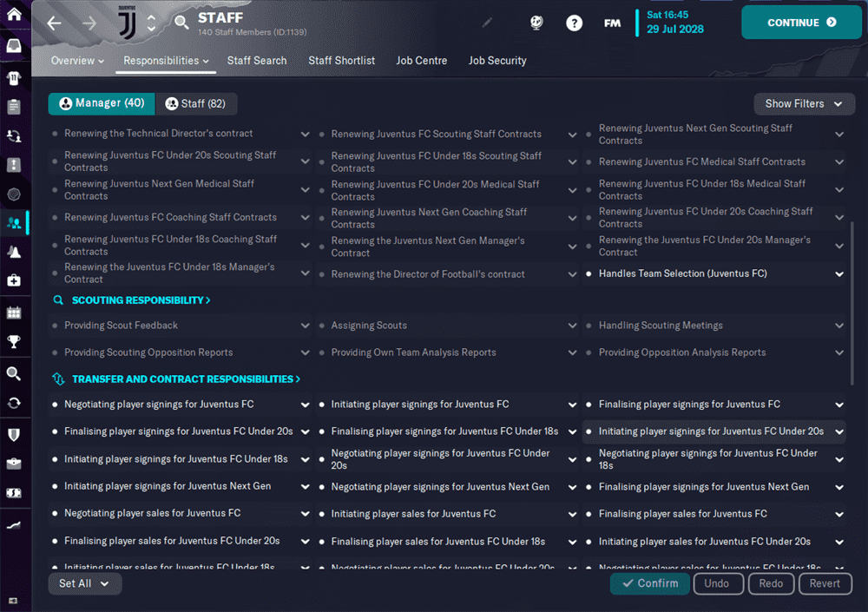This screenshot has height=612, width=868.
Task: Open the help question mark icon
Action: (574, 23)
